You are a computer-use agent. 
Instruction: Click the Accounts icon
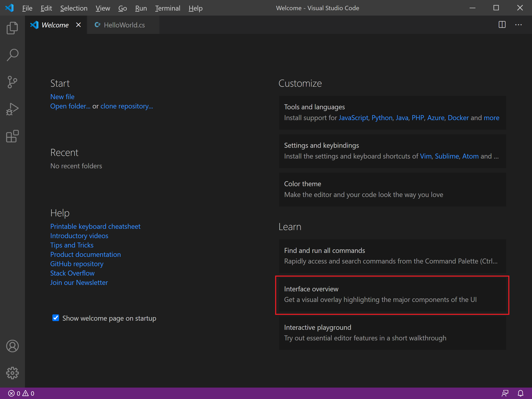coord(12,346)
